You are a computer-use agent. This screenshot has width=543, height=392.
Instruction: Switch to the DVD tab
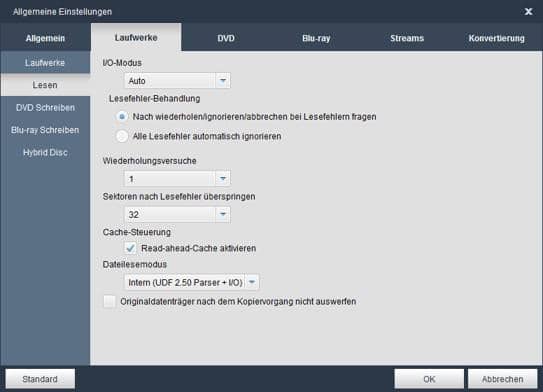(x=226, y=38)
